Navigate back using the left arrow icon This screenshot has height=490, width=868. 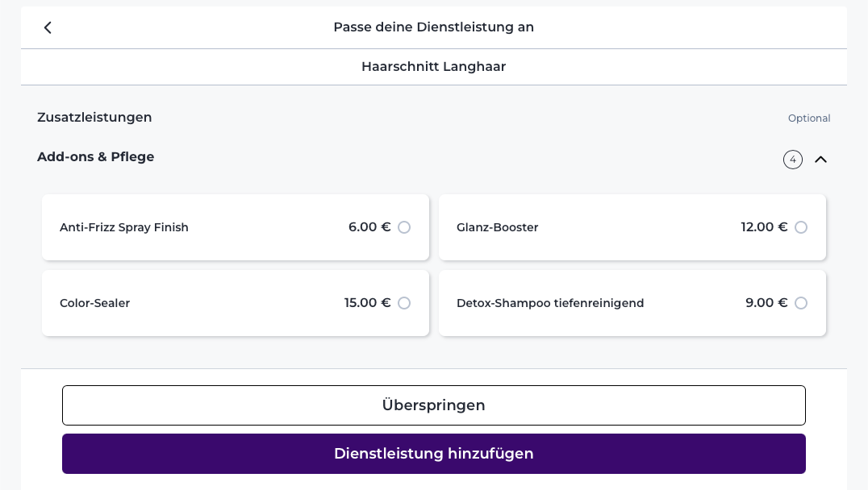point(48,27)
